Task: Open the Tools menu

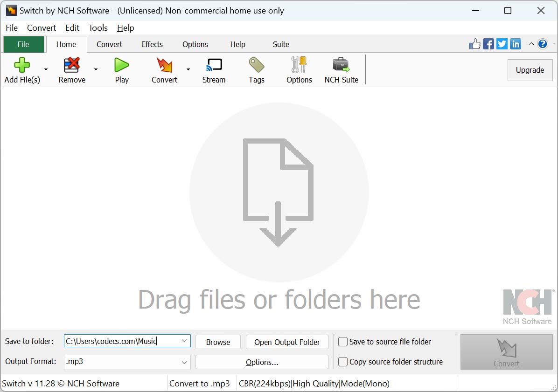Action: tap(98, 28)
